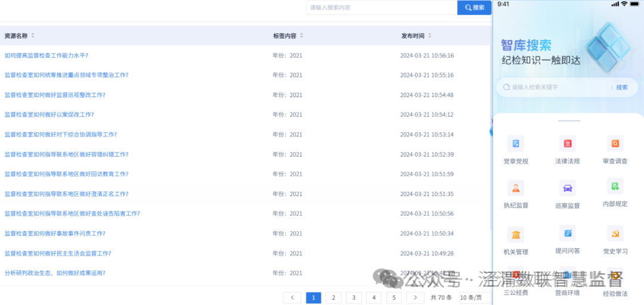Select page 3 in pagination
644x305 pixels.
pyautogui.click(x=354, y=298)
